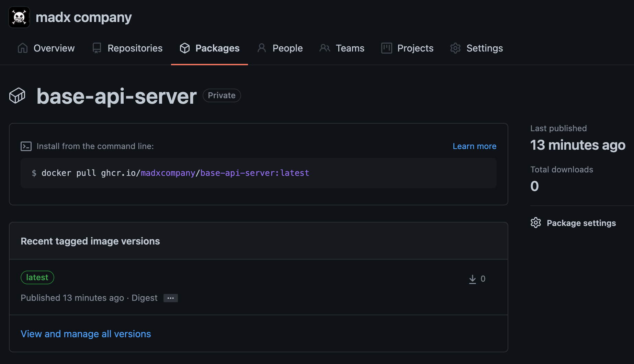Open View and manage all versions

86,334
